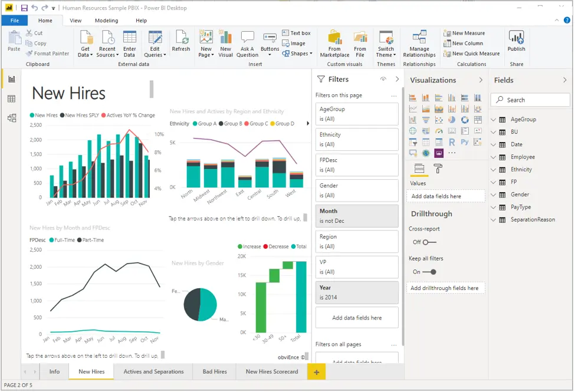Insert a Text box

pyautogui.click(x=296, y=33)
